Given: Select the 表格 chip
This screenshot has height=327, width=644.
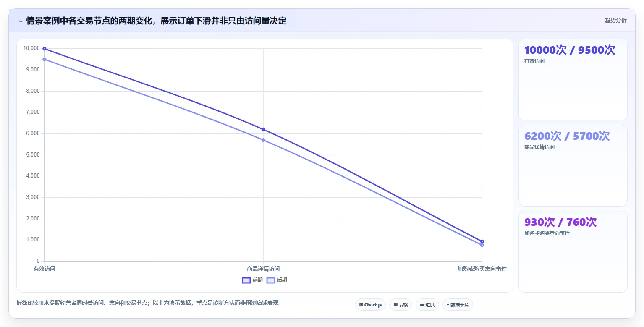Looking at the screenshot, I should (x=401, y=305).
